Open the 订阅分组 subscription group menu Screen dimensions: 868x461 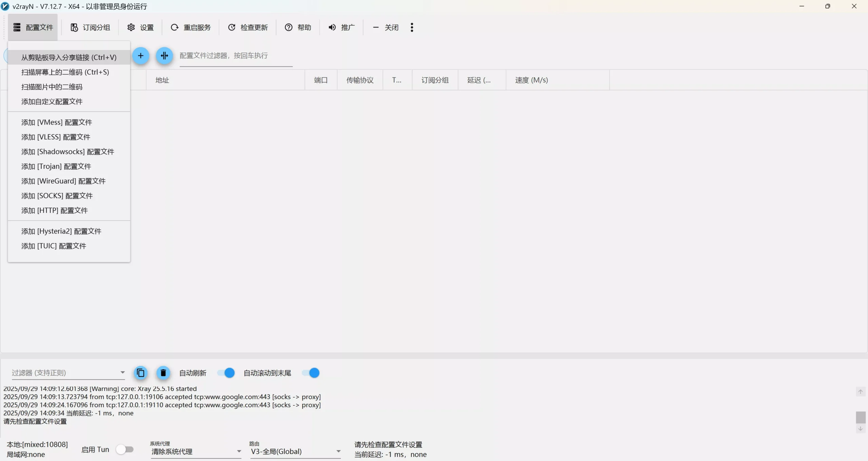click(x=90, y=27)
